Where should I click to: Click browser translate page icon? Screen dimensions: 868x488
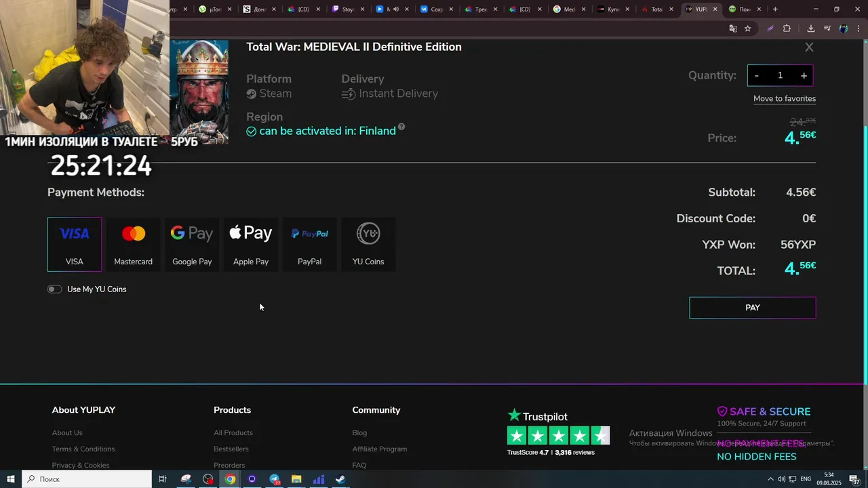(733, 28)
